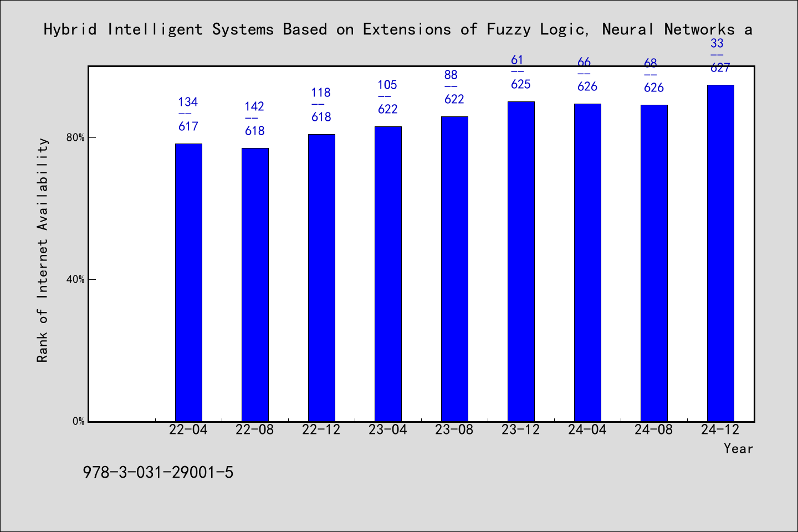Screen dimensions: 798x532
Task: Click the data label 61 -- 625
Action: click(x=521, y=72)
